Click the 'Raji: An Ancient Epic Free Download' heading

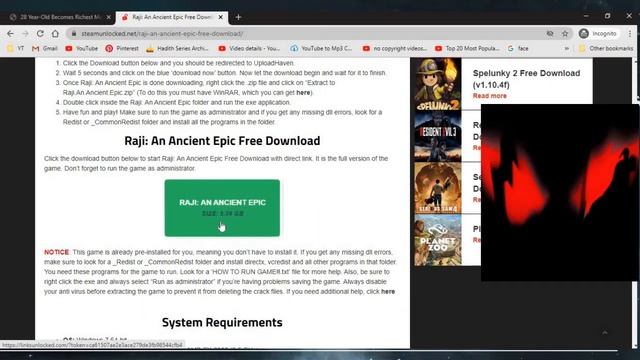[x=222, y=140]
